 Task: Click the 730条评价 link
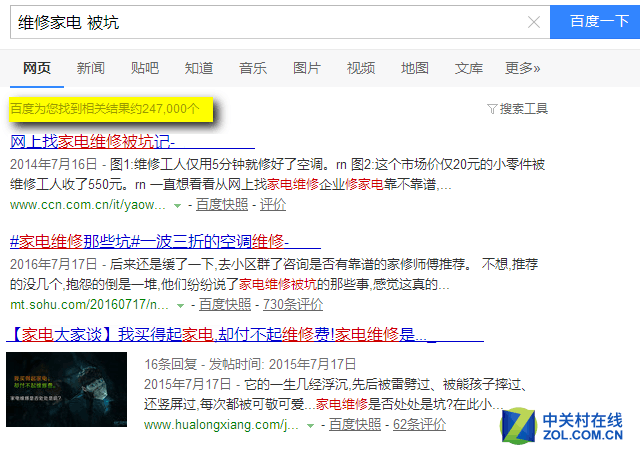click(x=293, y=305)
